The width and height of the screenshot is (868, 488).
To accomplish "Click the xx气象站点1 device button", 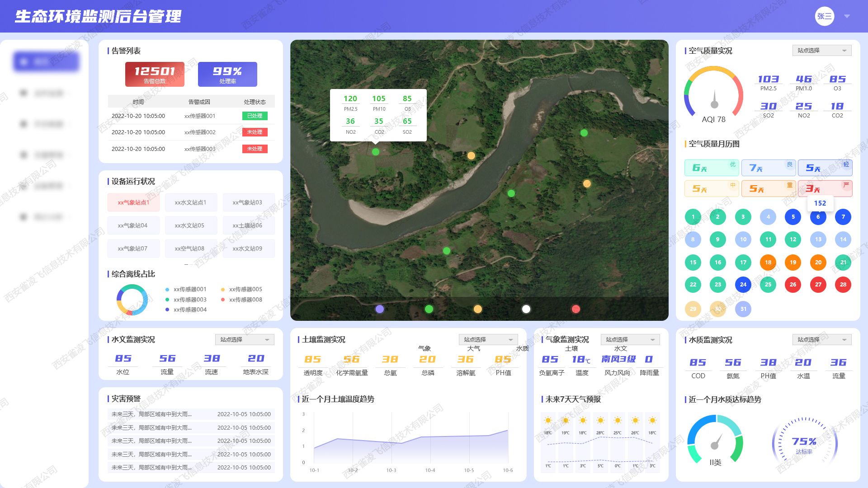I will [133, 202].
